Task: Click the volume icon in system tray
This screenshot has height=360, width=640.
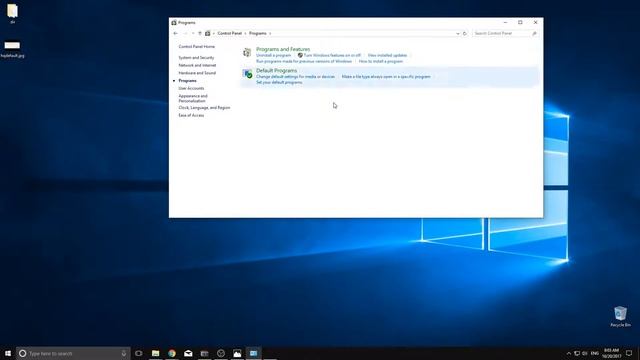Action: pos(585,353)
